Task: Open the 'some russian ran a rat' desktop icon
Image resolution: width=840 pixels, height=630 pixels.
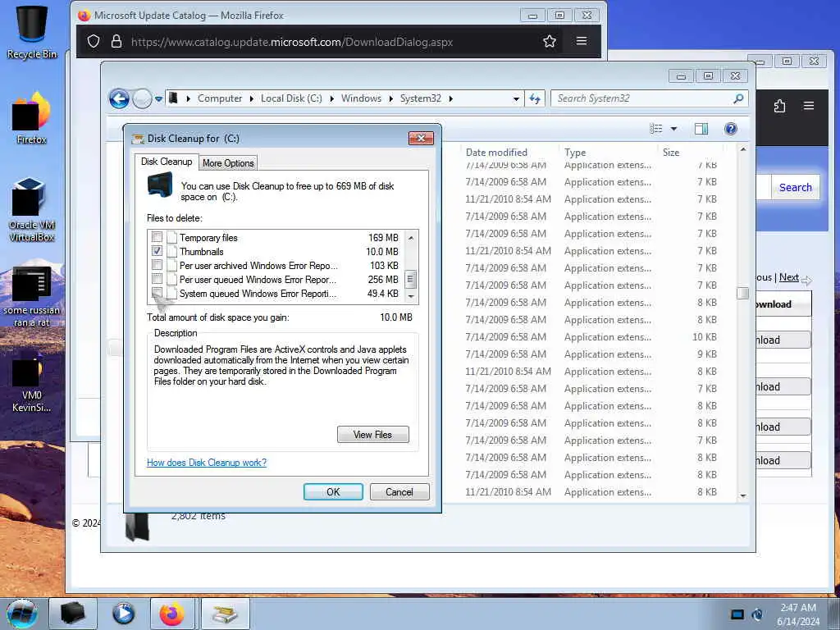Action: tap(32, 295)
